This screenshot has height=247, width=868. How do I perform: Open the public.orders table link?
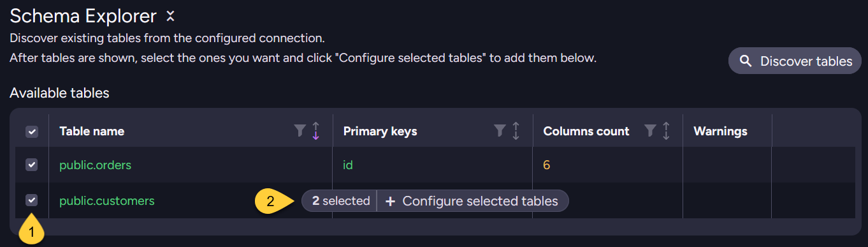coord(95,165)
